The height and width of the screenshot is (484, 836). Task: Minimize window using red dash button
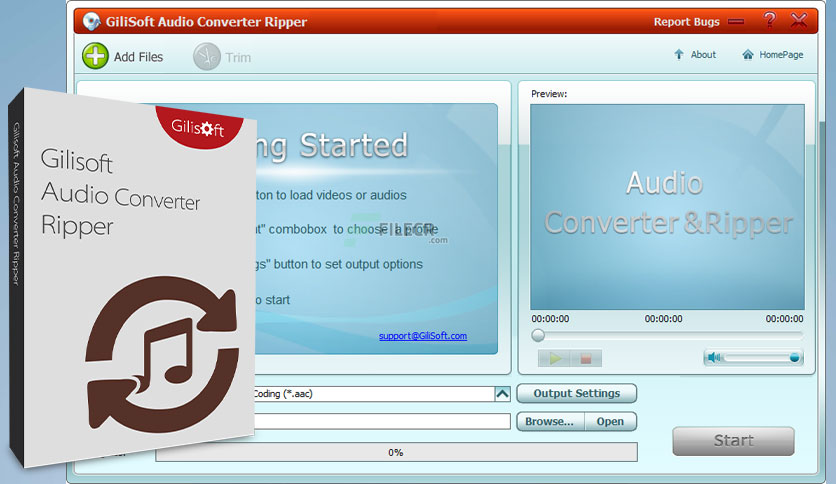(736, 22)
